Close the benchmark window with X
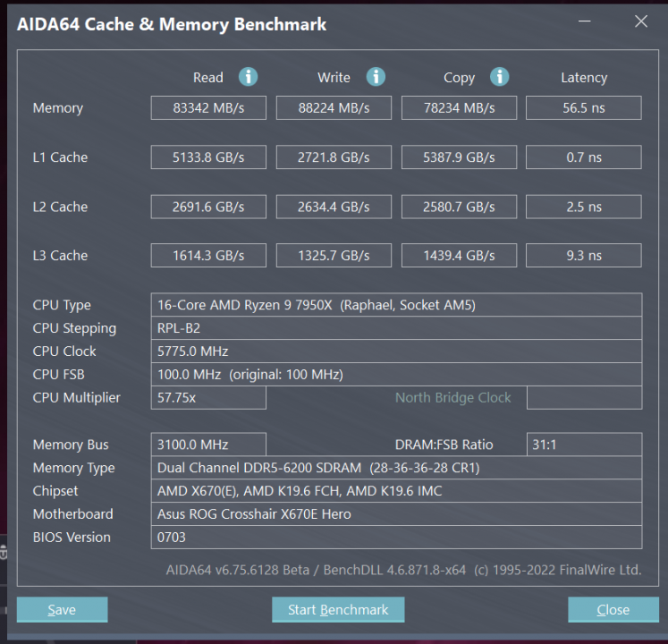 click(641, 22)
